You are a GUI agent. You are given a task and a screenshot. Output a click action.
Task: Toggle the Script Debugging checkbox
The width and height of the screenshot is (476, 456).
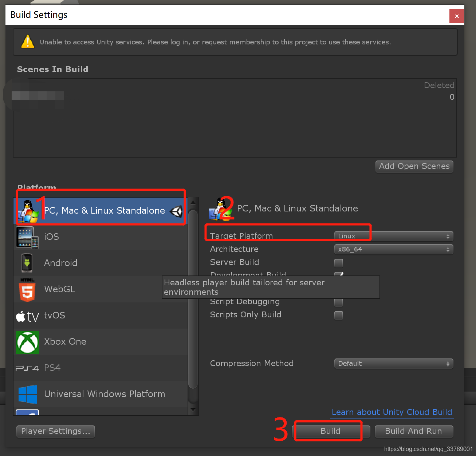tap(339, 302)
